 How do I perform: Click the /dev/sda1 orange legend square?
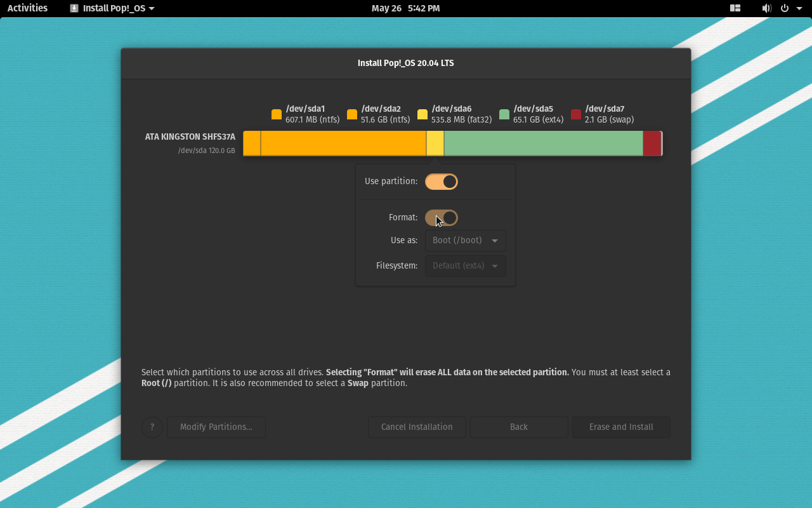[277, 114]
